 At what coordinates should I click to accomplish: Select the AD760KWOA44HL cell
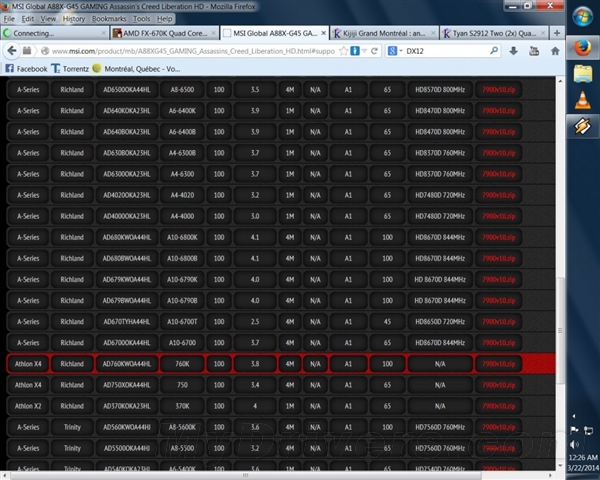(126, 364)
